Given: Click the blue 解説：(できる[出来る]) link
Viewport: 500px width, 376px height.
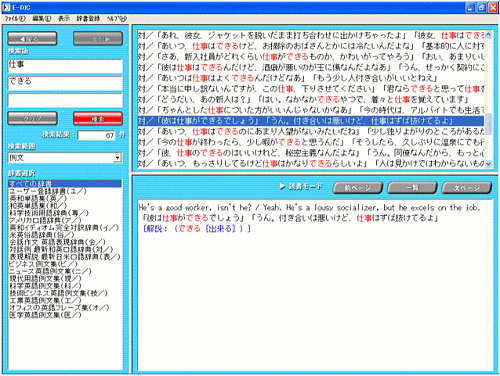Looking at the screenshot, I should (x=197, y=229).
